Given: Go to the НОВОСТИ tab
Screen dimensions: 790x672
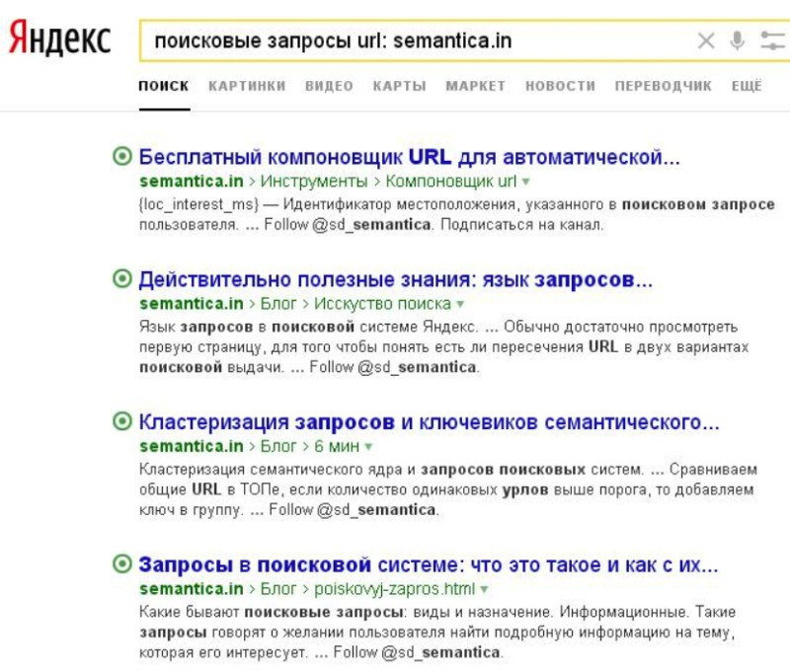Looking at the screenshot, I should 560,86.
